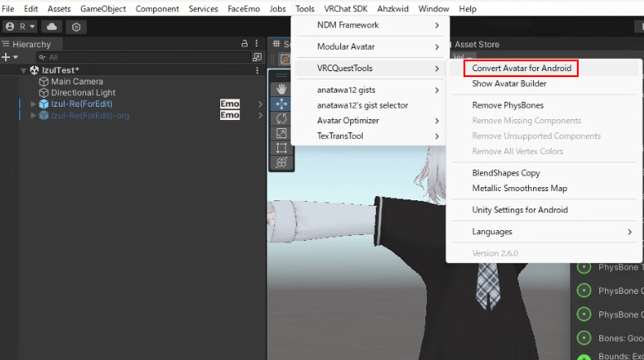The image size is (644, 360).
Task: Open the Ahzkwid menu
Action: tap(392, 8)
